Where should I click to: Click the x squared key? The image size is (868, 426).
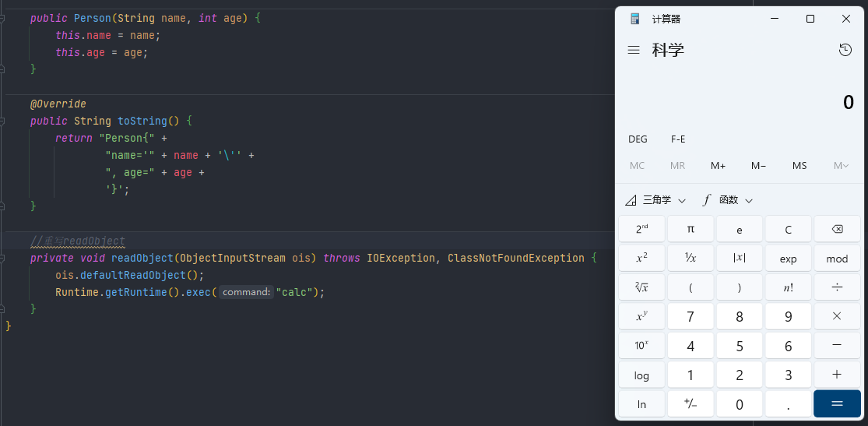point(641,258)
